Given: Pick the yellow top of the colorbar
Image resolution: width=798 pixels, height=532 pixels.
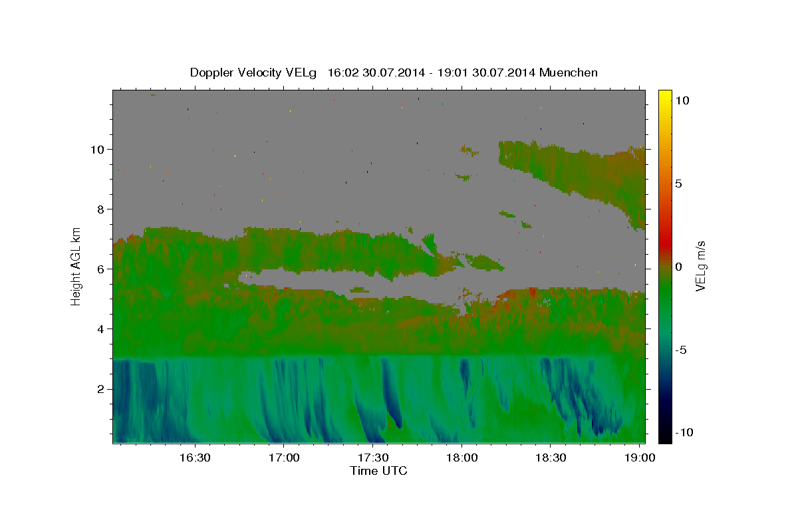Looking at the screenshot, I should pyautogui.click(x=664, y=96).
